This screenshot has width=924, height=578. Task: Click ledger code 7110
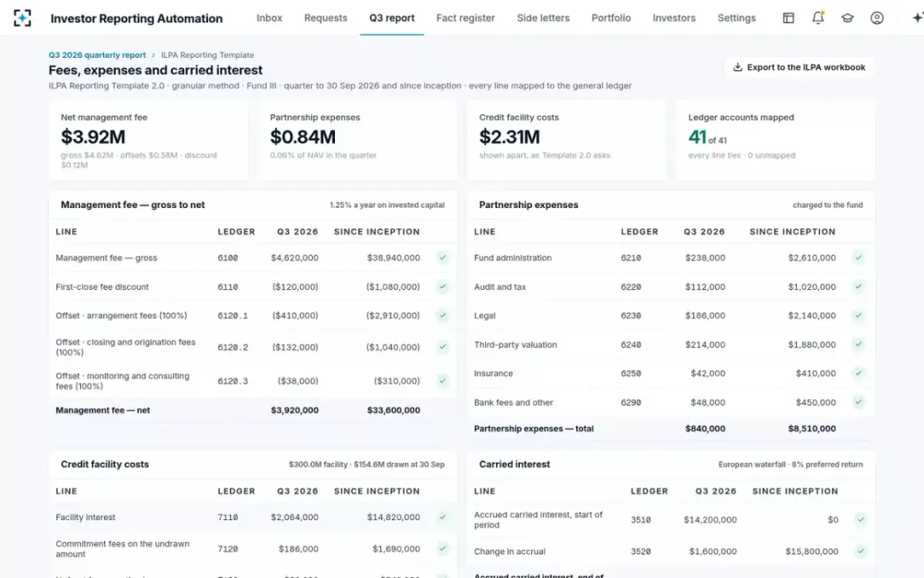[228, 518]
